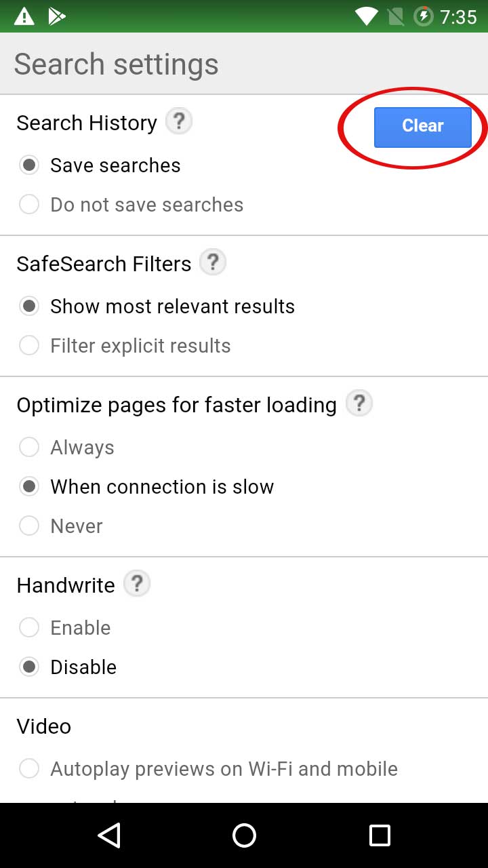This screenshot has height=868, width=488.
Task: Tap the Handwrite help question mark
Action: click(137, 583)
